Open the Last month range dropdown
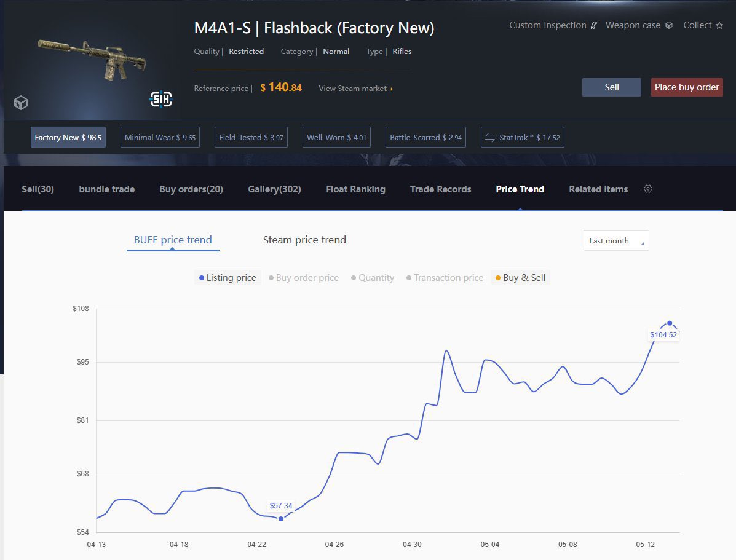 [x=616, y=240]
